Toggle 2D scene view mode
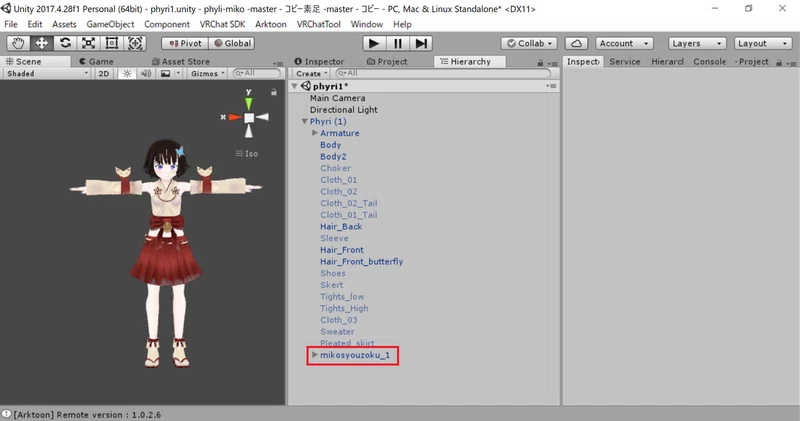 pyautogui.click(x=104, y=73)
